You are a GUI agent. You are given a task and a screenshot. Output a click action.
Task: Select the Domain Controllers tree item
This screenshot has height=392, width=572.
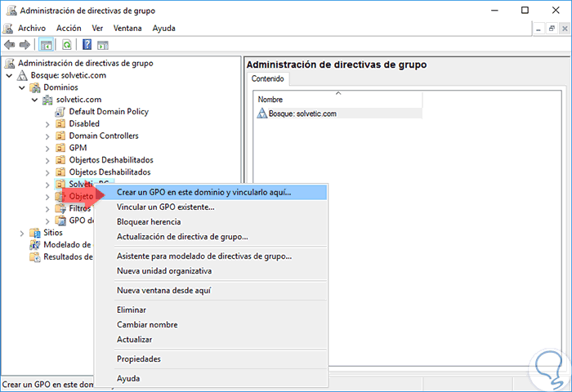pos(104,136)
